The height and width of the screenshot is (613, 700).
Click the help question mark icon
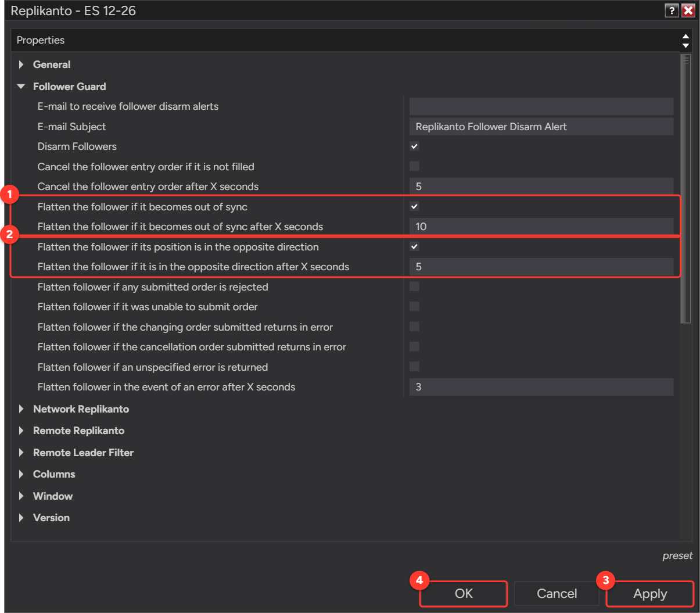[x=672, y=10]
